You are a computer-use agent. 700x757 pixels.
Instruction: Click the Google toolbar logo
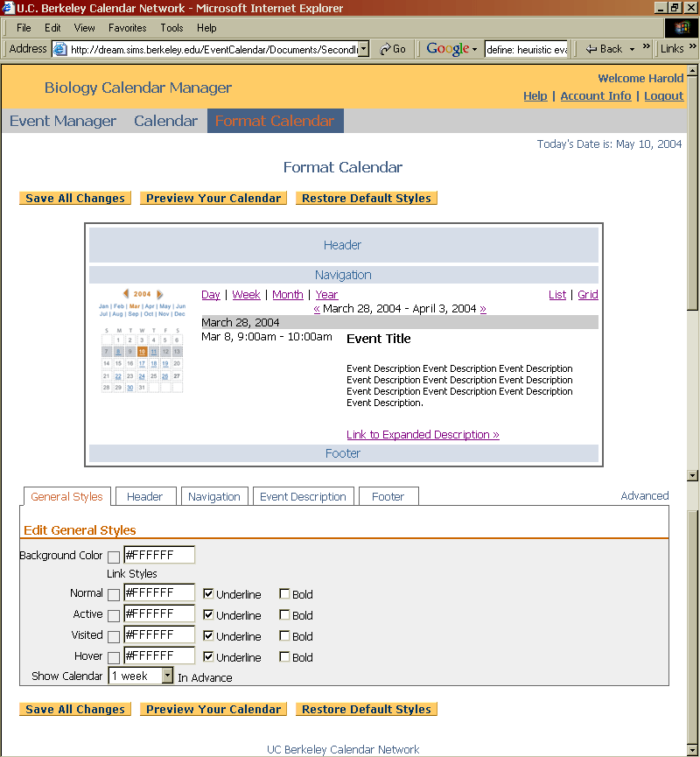447,49
